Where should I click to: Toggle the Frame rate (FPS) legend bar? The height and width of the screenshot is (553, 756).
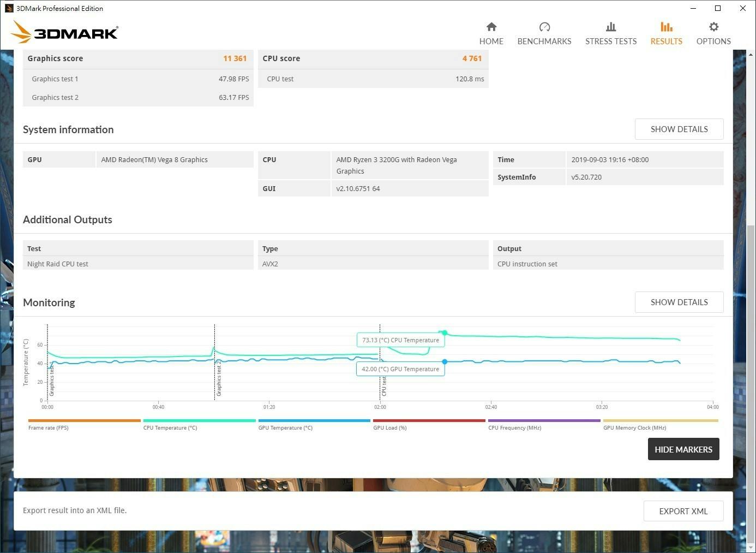click(x=85, y=421)
